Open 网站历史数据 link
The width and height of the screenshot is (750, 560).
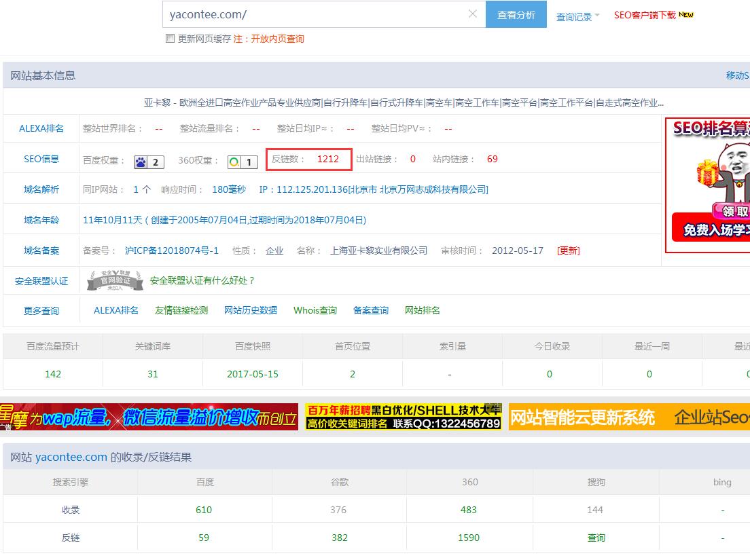pyautogui.click(x=251, y=310)
